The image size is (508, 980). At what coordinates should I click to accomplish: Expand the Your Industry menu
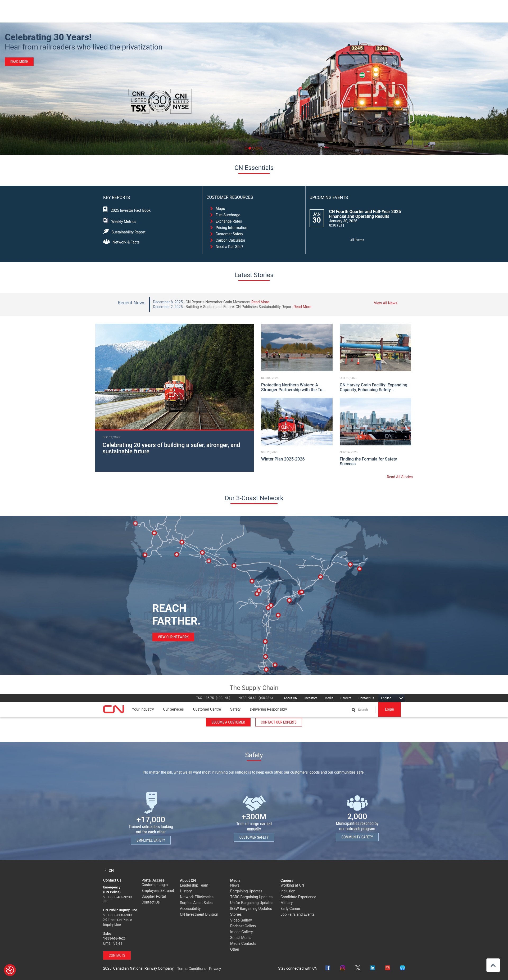click(x=143, y=709)
